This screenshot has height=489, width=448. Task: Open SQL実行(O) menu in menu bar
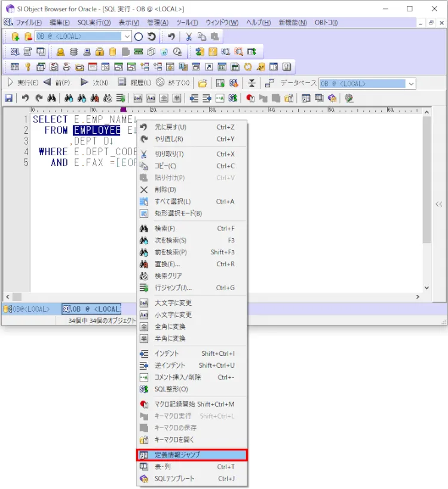tap(94, 23)
